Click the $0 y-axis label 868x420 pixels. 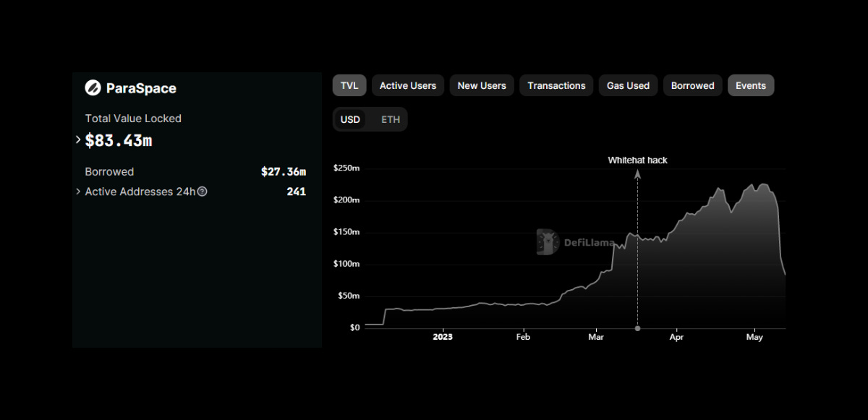pyautogui.click(x=354, y=327)
